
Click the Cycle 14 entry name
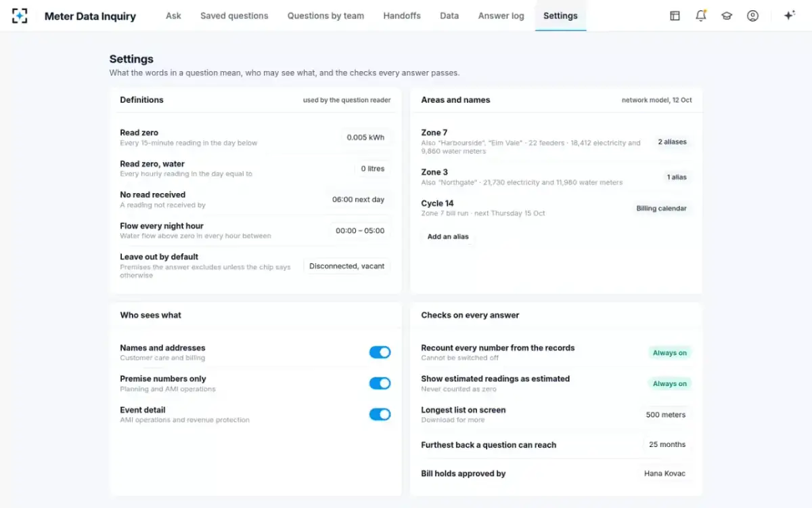437,203
